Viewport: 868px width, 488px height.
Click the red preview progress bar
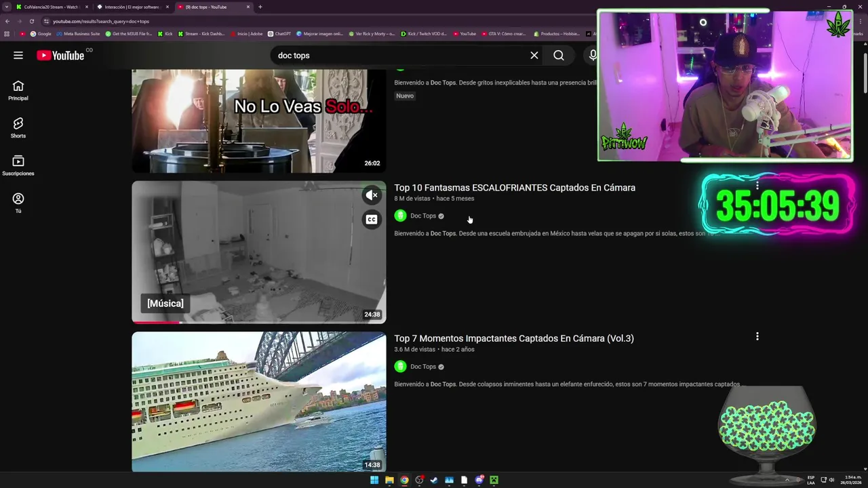point(156,323)
